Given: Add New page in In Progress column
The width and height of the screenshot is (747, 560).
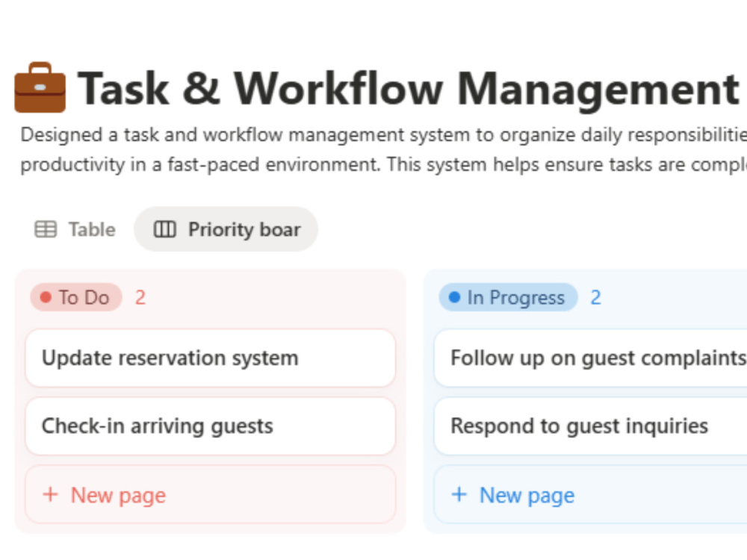Looking at the screenshot, I should click(591, 495).
